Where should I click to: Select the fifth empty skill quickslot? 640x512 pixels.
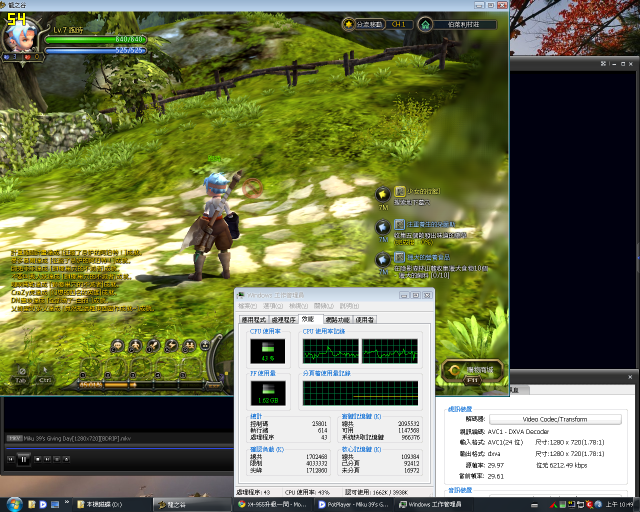[x=192, y=367]
